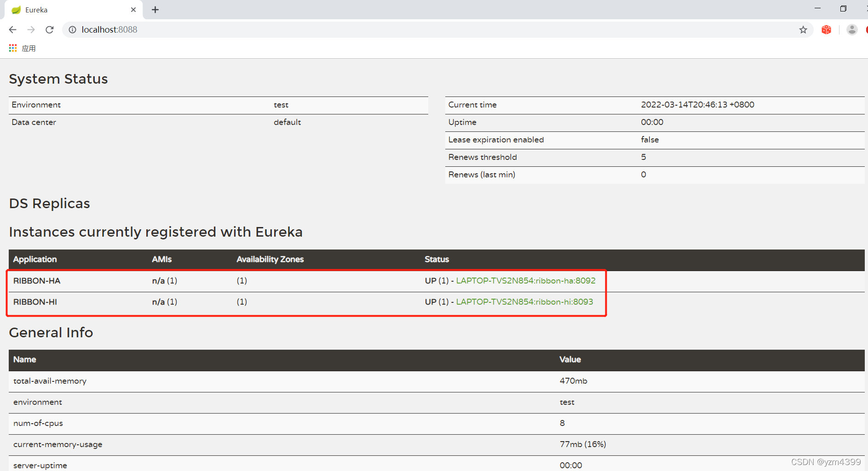
Task: Open the red cube extension icon
Action: (827, 29)
